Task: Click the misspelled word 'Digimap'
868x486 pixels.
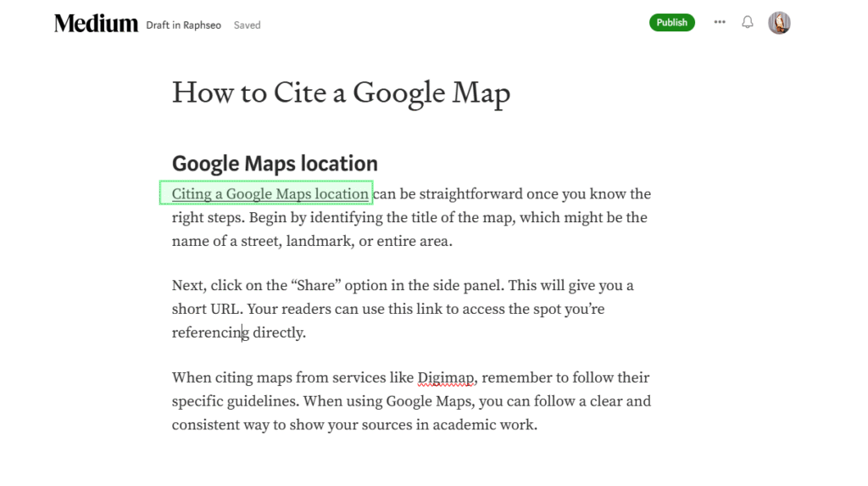Action: [446, 378]
